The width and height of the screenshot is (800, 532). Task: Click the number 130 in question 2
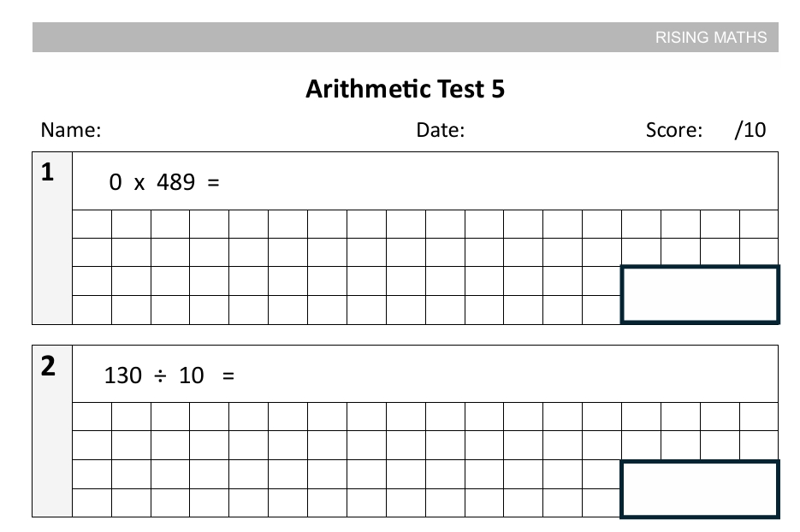point(122,375)
